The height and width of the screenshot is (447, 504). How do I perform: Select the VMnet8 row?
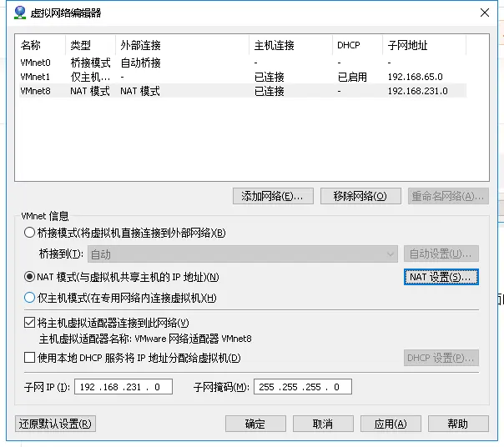[243, 91]
